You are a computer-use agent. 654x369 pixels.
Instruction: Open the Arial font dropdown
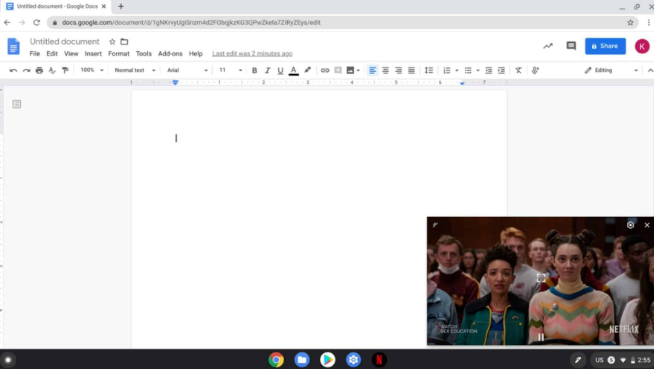(x=187, y=70)
